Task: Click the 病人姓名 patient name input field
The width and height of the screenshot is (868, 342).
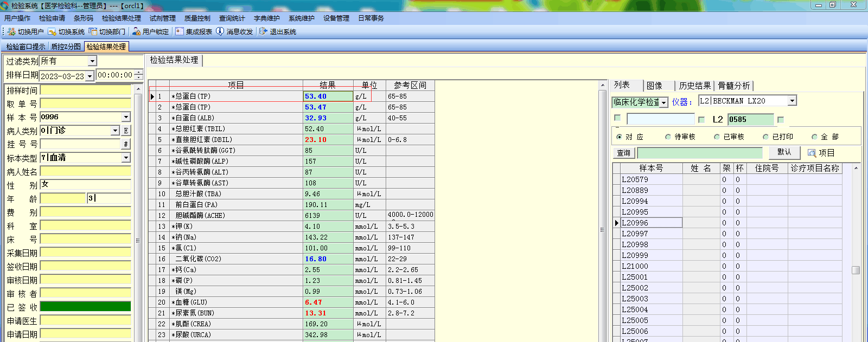Action: [85, 171]
